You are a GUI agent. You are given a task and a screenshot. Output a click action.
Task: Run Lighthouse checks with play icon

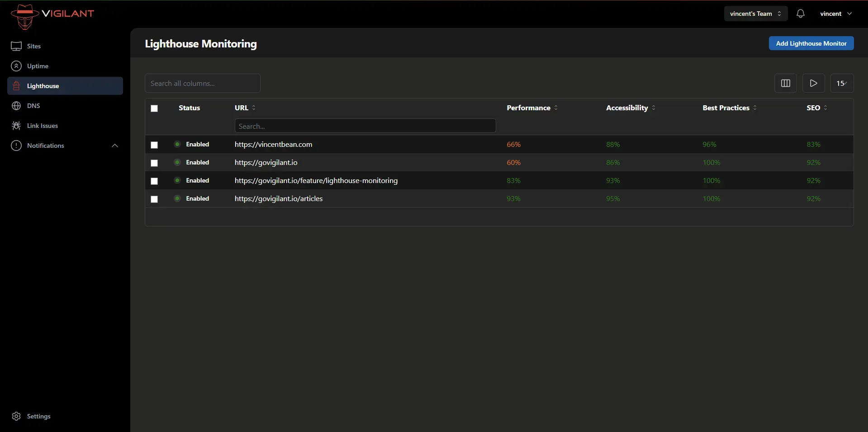coord(813,83)
